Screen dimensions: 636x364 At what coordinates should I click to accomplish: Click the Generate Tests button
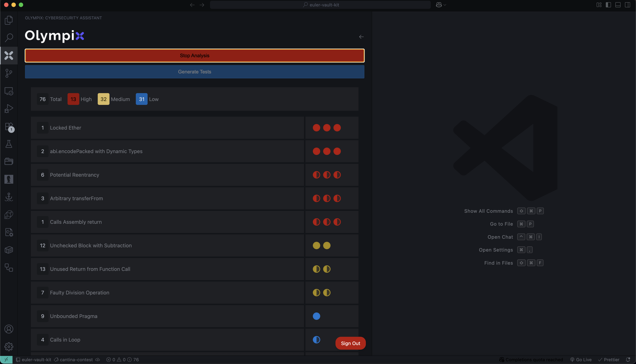(195, 72)
